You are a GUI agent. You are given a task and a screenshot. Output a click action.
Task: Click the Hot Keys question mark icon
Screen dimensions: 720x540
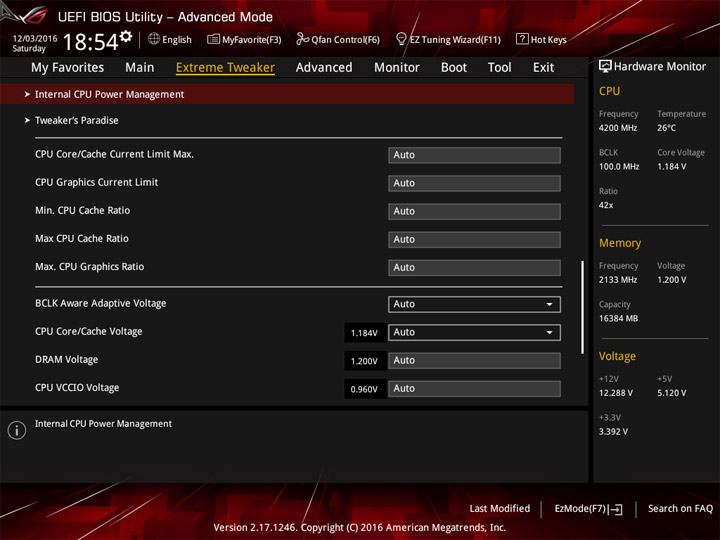(x=522, y=39)
